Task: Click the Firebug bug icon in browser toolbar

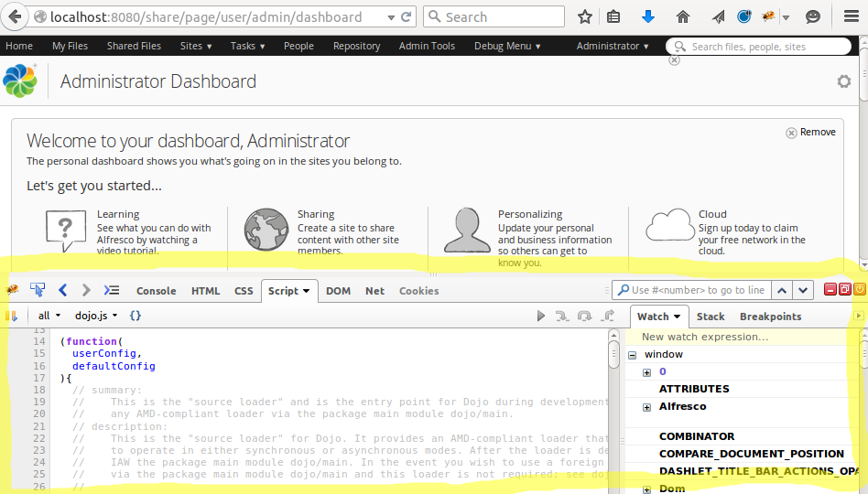Action: [768, 16]
